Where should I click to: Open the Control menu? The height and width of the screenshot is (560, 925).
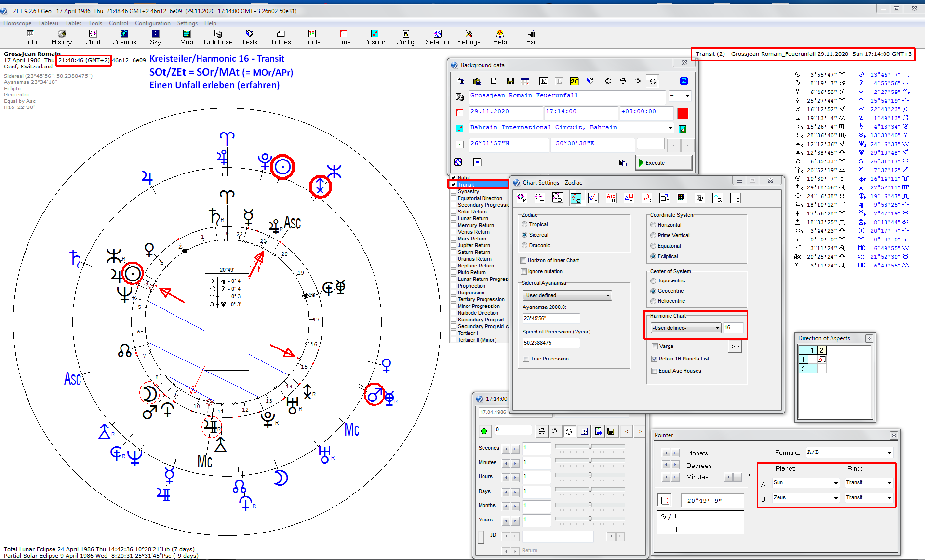click(x=119, y=23)
